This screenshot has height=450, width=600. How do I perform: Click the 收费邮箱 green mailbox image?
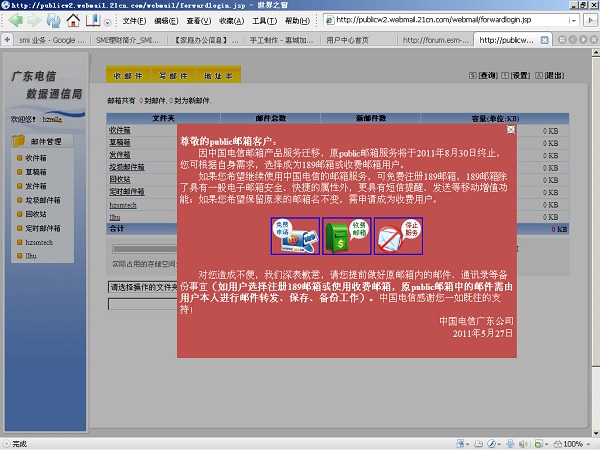[x=347, y=236]
